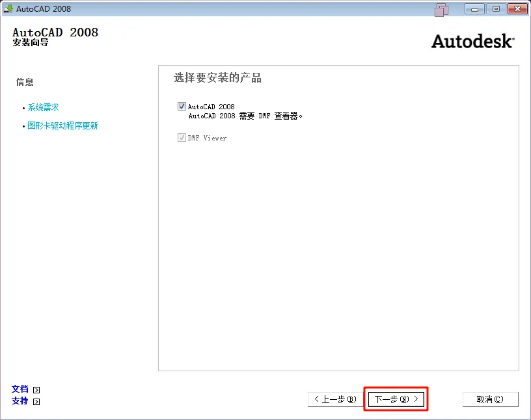This screenshot has width=531, height=420.
Task: Go back with 上一步(B) button
Action: (x=335, y=399)
